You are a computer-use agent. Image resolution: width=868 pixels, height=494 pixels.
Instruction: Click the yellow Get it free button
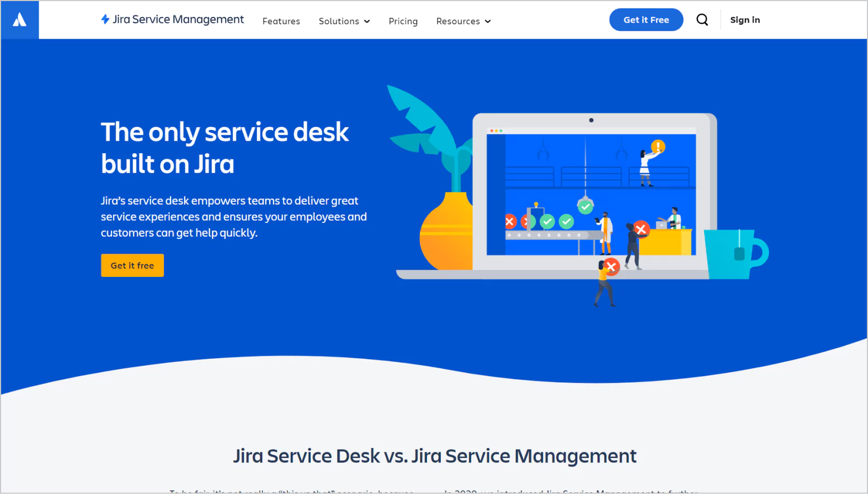click(132, 265)
